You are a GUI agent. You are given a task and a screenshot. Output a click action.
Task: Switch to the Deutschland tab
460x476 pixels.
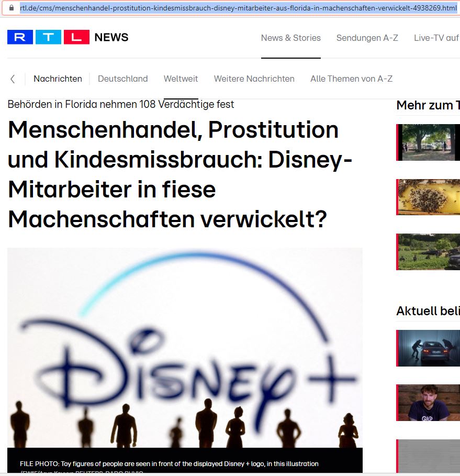[x=122, y=79]
